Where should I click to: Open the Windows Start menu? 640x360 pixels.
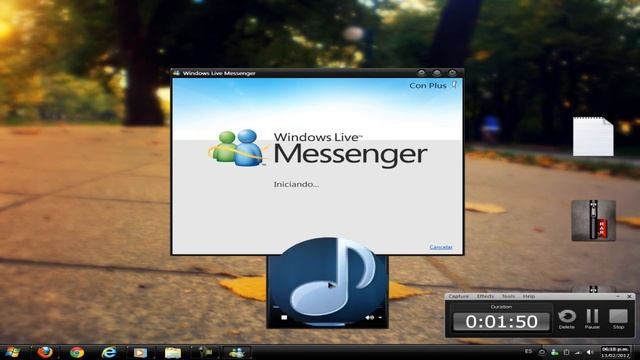[x=12, y=352]
